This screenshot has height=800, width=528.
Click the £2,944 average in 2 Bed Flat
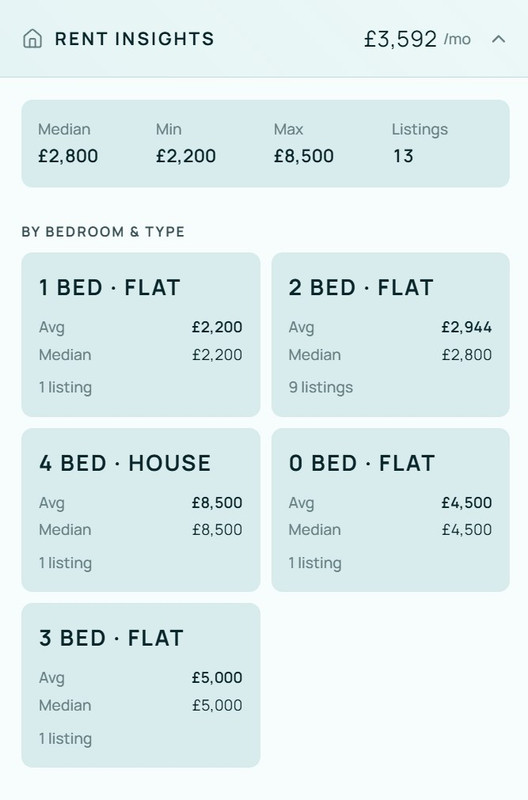467,327
